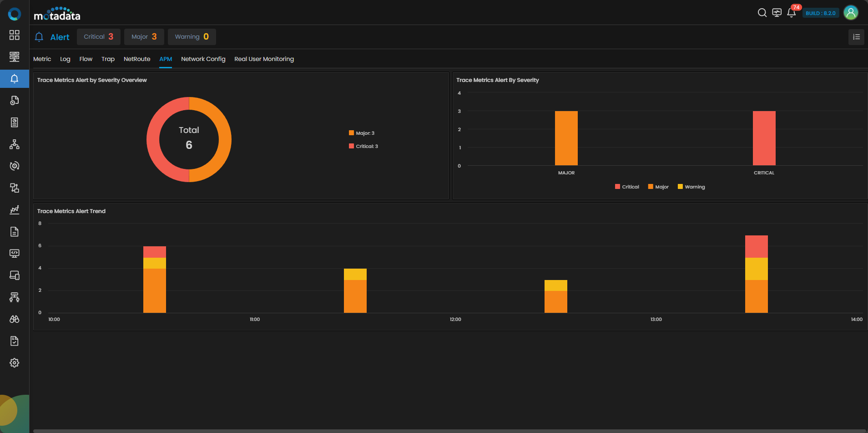Click the Warning 0 severity button
The width and height of the screenshot is (868, 433).
[192, 37]
